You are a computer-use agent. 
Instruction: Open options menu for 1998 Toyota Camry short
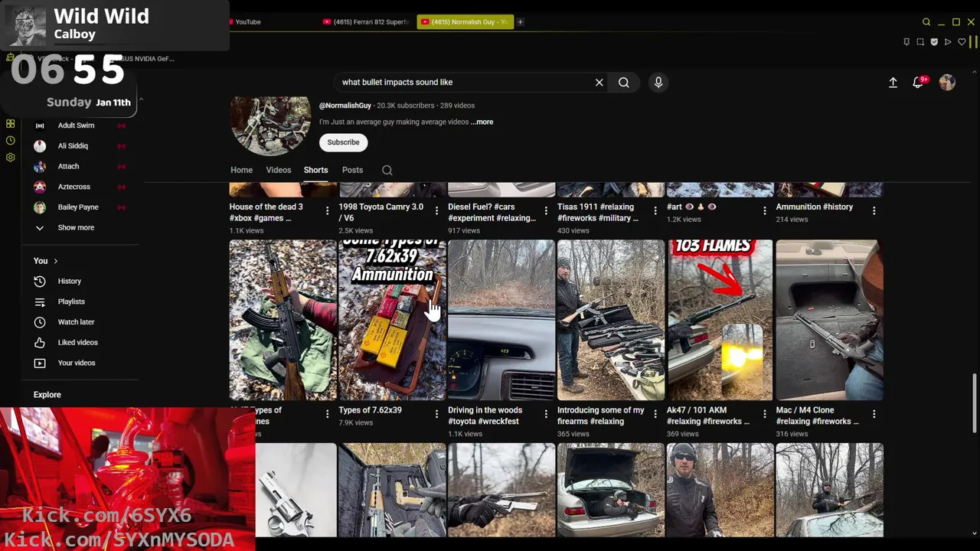tap(436, 210)
